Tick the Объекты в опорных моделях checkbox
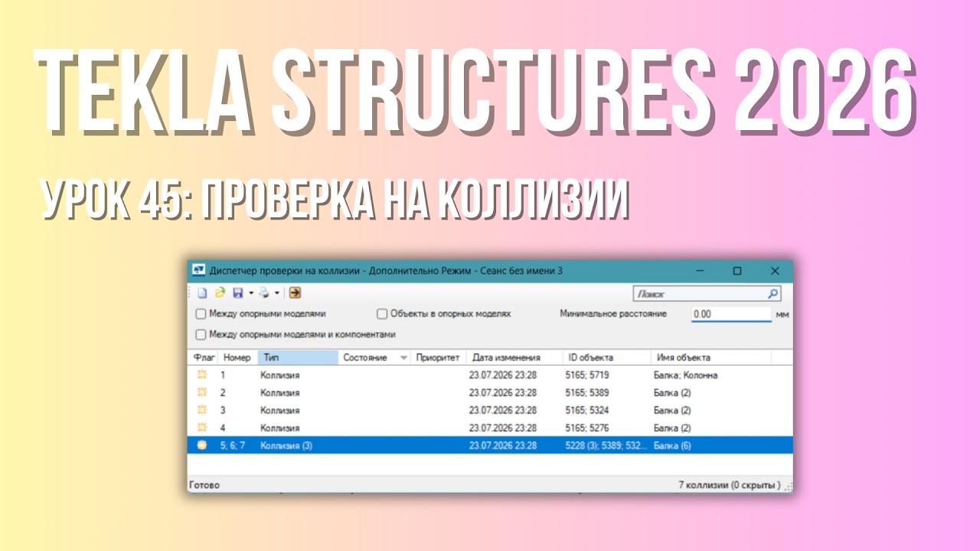 click(382, 314)
